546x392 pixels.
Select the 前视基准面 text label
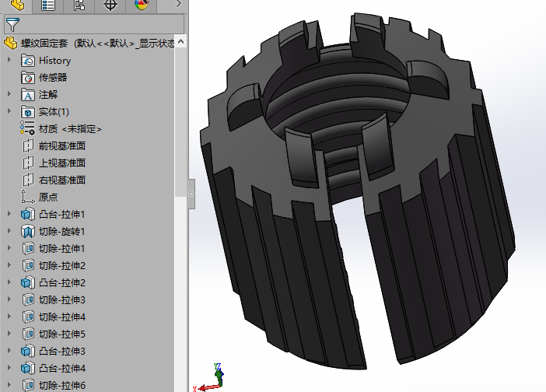click(x=62, y=146)
